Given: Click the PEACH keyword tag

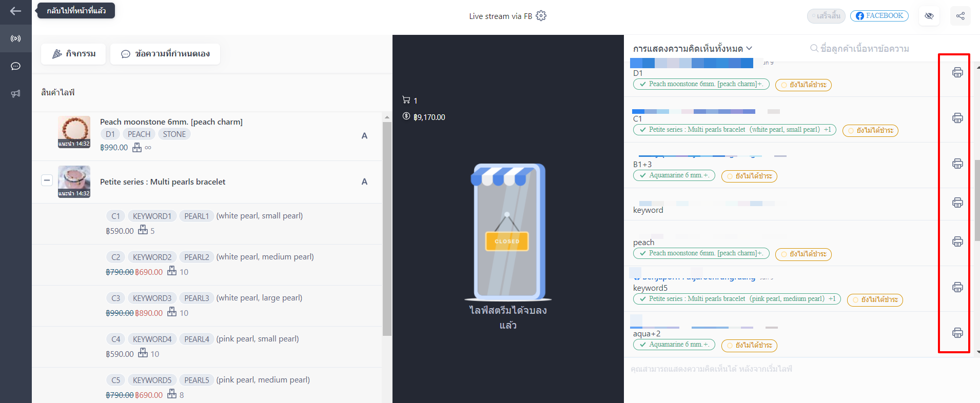Looking at the screenshot, I should coord(139,134).
